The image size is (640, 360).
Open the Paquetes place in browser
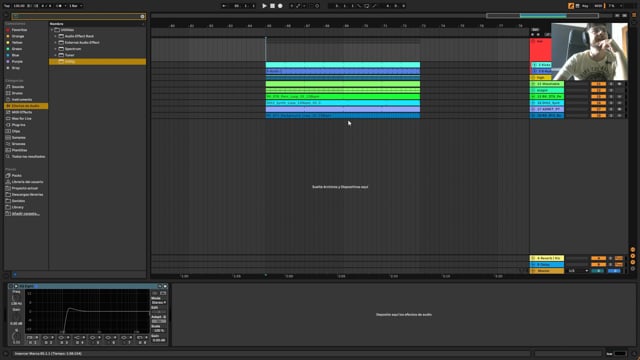point(17,176)
